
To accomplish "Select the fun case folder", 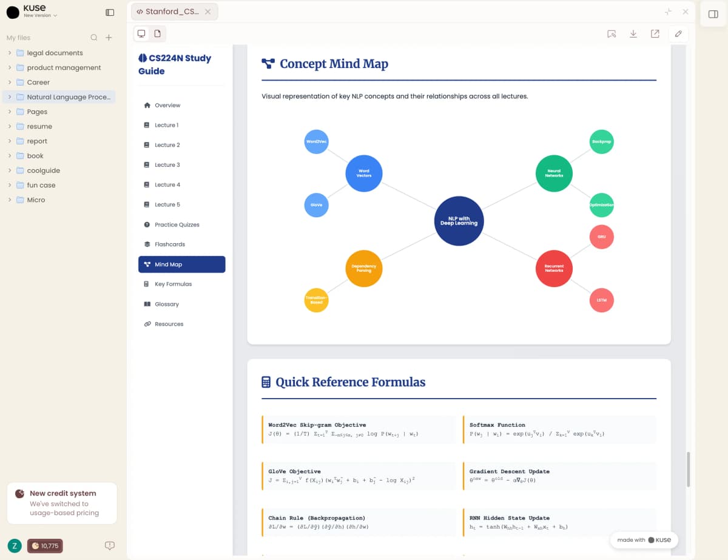I will point(59,185).
